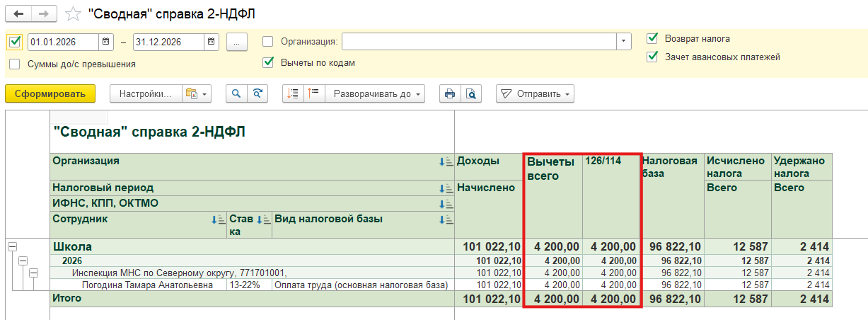Focus the Организация input field
Image resolution: width=868 pixels, height=320 pixels.
[x=479, y=42]
